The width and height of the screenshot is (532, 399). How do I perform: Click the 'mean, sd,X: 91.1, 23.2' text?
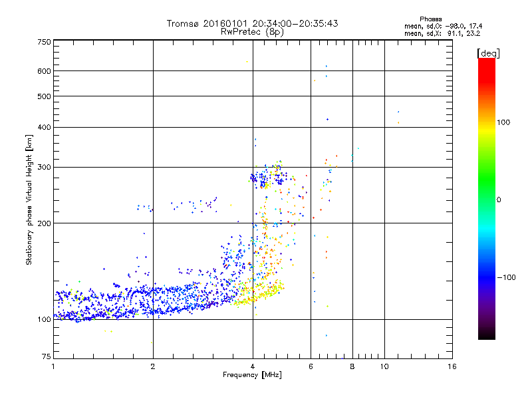coord(442,34)
